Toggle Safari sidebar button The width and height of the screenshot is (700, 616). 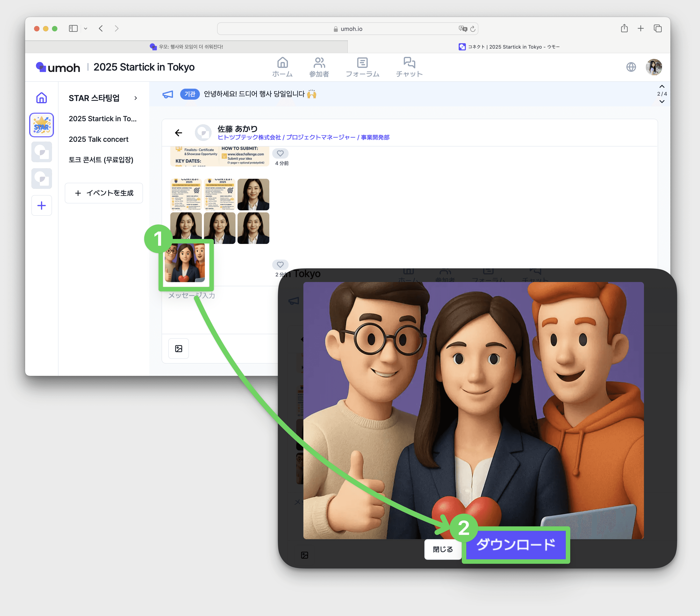(x=73, y=28)
